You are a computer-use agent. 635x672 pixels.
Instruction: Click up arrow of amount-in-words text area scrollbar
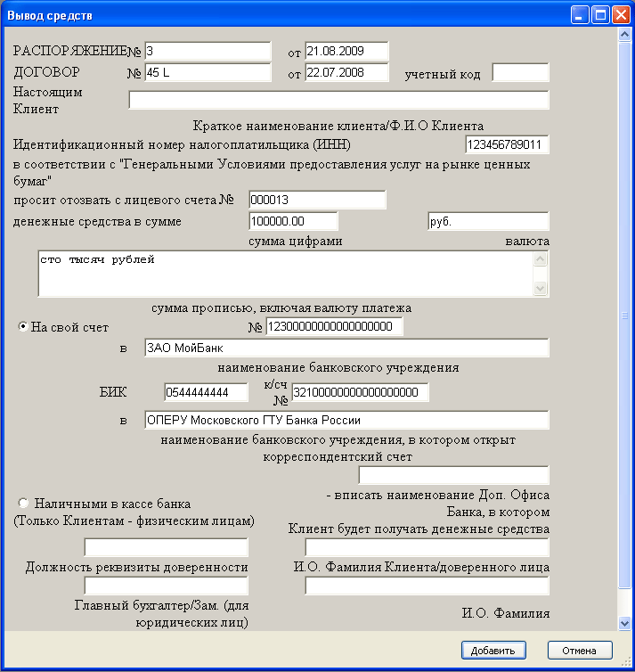(541, 258)
